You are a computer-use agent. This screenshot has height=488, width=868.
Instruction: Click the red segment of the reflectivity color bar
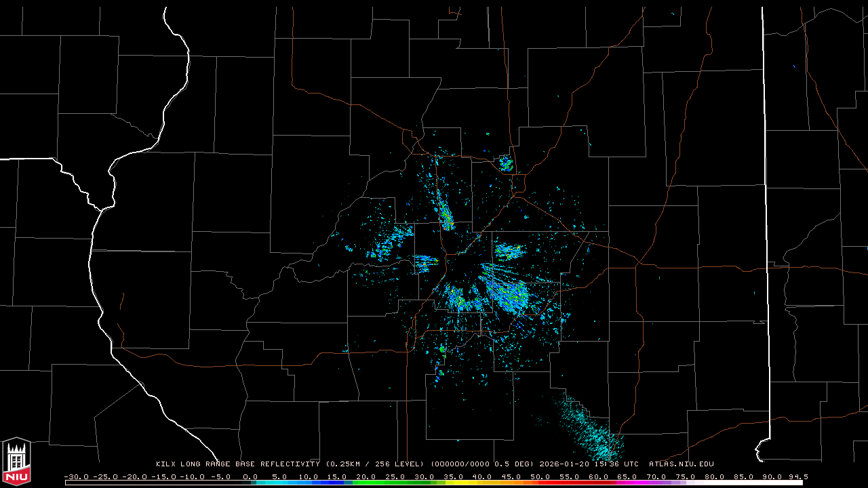point(573,483)
